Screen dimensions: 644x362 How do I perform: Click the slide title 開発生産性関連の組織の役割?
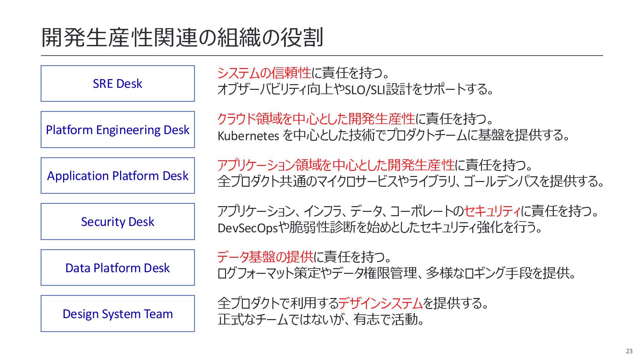(x=182, y=37)
